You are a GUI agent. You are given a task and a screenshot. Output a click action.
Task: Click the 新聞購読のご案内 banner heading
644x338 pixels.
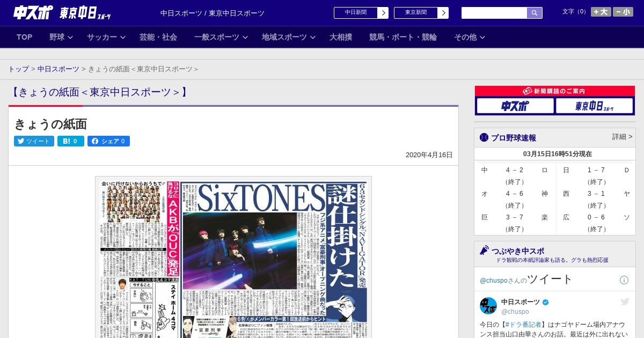click(x=555, y=91)
